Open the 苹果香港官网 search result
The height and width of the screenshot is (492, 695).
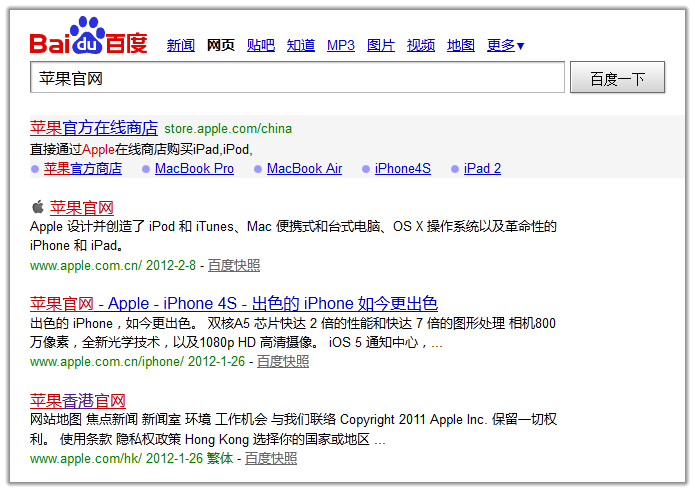click(78, 401)
